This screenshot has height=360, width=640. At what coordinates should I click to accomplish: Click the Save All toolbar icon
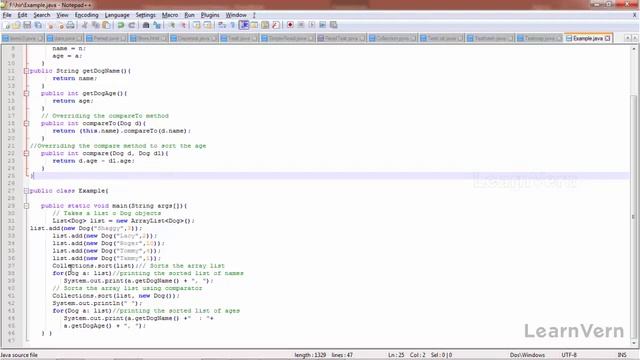tap(38, 25)
